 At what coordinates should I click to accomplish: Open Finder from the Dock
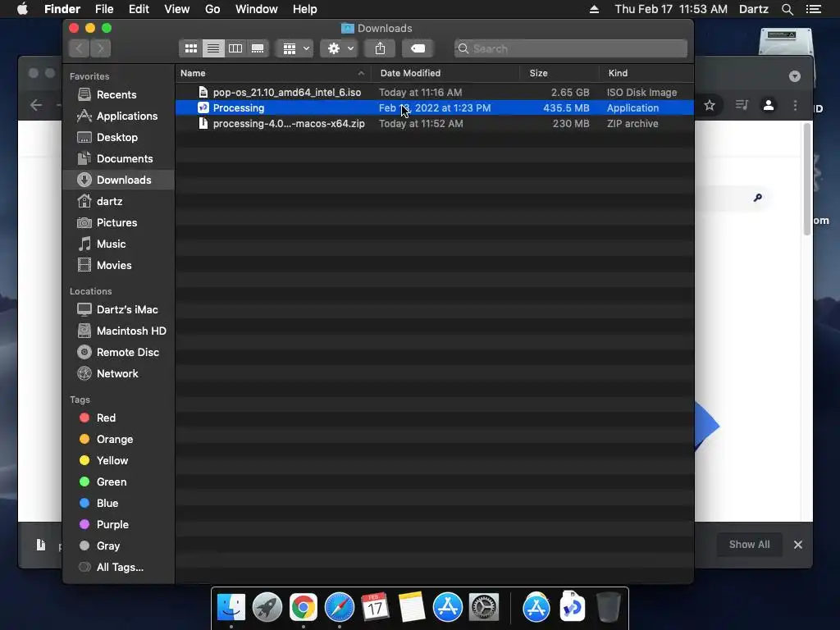click(231, 608)
